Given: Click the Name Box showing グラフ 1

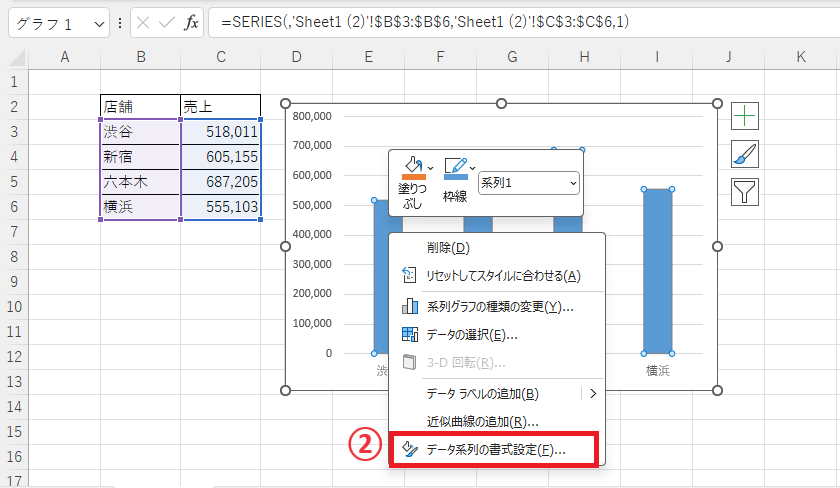Looking at the screenshot, I should point(46,24).
